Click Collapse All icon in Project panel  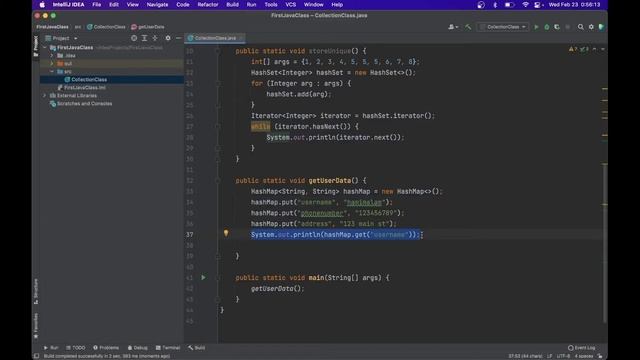click(155, 38)
